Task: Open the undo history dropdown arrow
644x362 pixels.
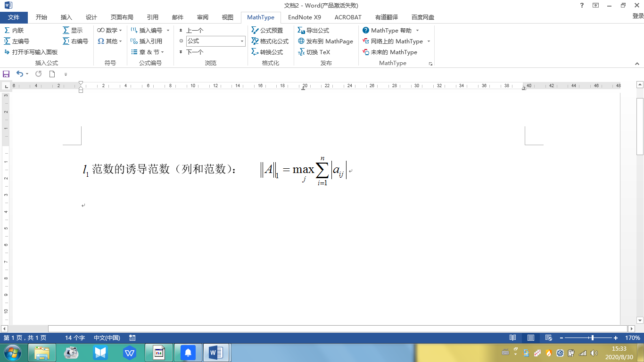Action: tap(27, 74)
